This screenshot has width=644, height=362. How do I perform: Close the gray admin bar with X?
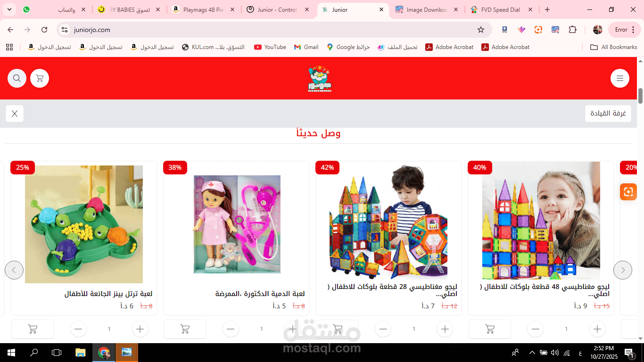pos(15,114)
